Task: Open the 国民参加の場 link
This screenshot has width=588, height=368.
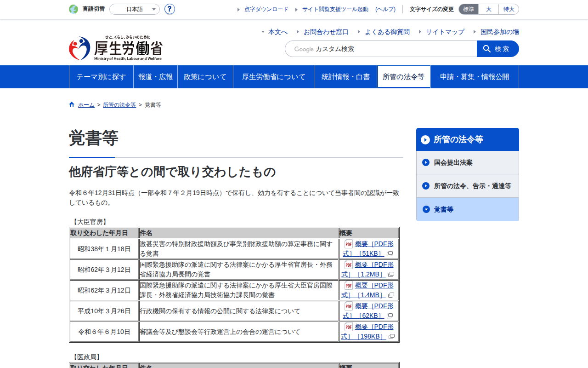Action: 500,32
